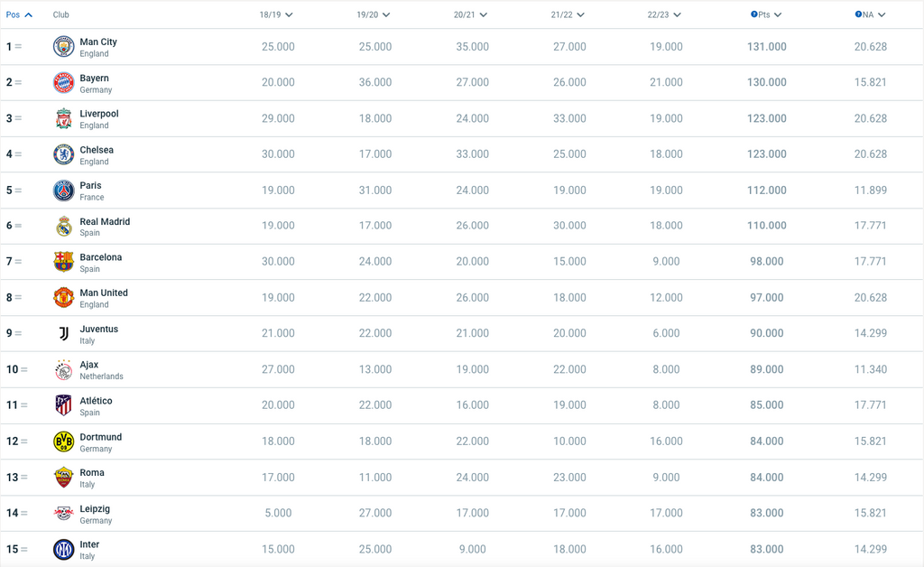Click the Inter club crest
The width and height of the screenshot is (924, 567).
coord(63,549)
